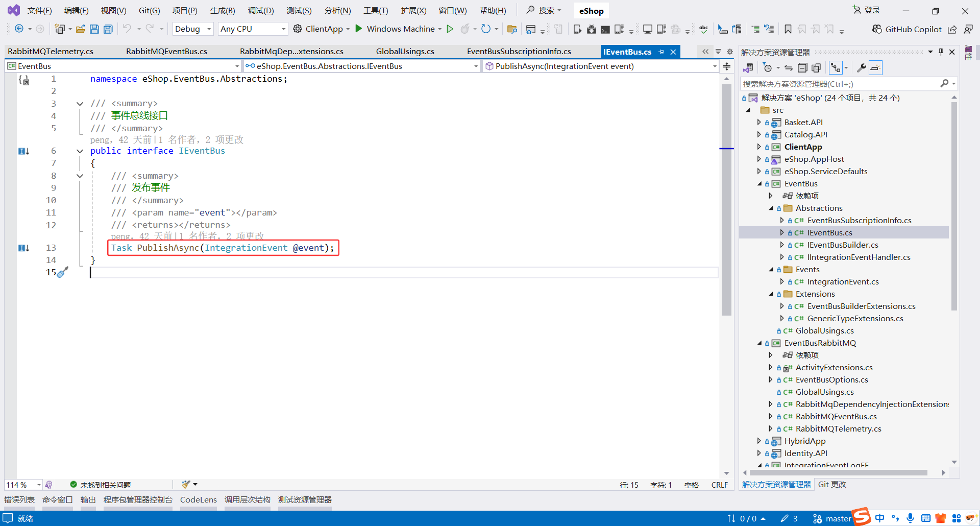Collapse all in Solution Explorer

point(802,68)
